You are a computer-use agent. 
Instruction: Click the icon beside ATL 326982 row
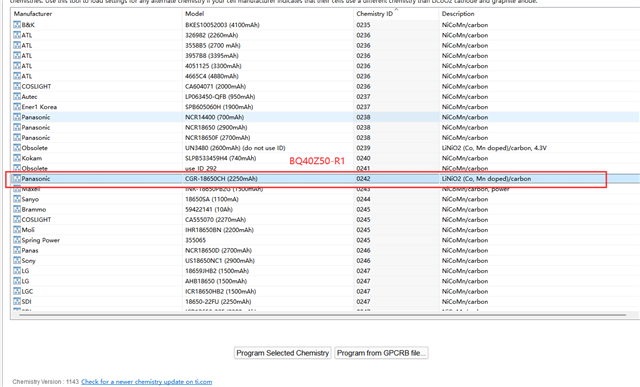(x=17, y=35)
